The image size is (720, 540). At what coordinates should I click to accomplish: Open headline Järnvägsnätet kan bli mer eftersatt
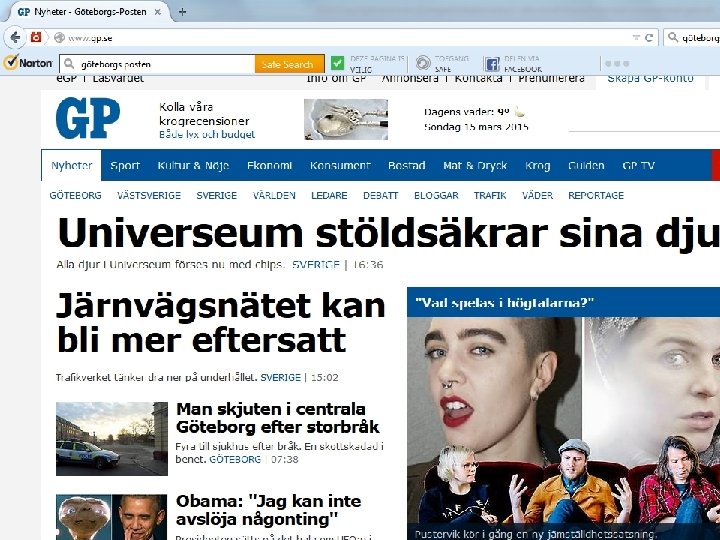pyautogui.click(x=220, y=323)
